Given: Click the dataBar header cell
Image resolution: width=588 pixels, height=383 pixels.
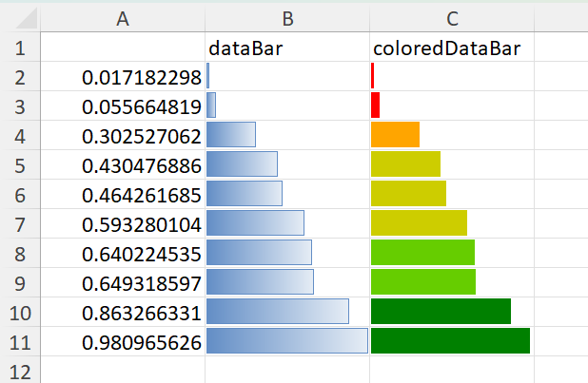Looking at the screenshot, I should click(x=287, y=48).
